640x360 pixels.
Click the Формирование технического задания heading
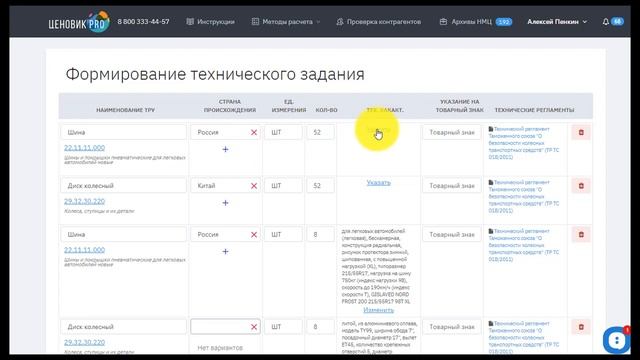[215, 75]
